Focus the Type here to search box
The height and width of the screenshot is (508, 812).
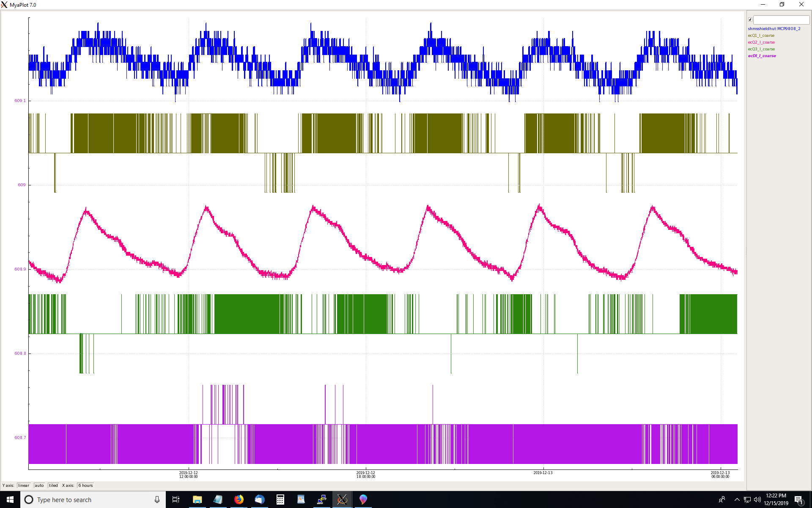pos(93,500)
